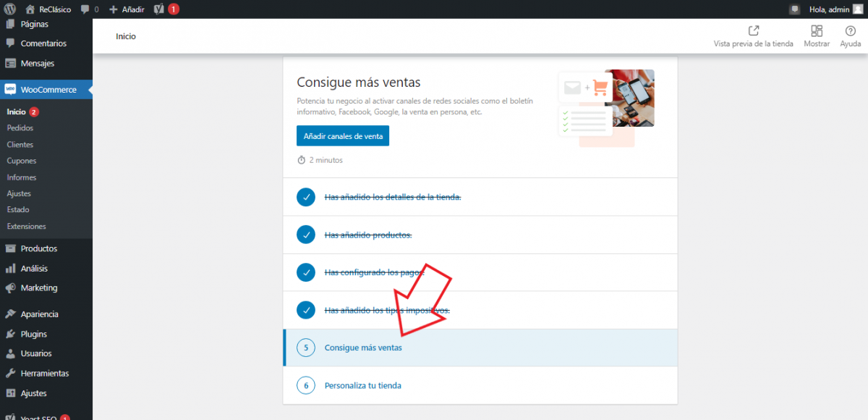
Task: Click the Añadir plus icon
Action: click(x=114, y=9)
